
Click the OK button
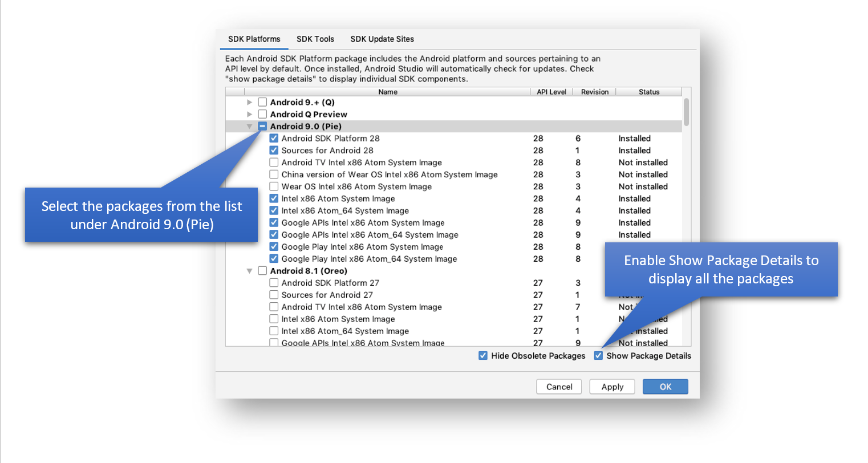[x=666, y=387]
